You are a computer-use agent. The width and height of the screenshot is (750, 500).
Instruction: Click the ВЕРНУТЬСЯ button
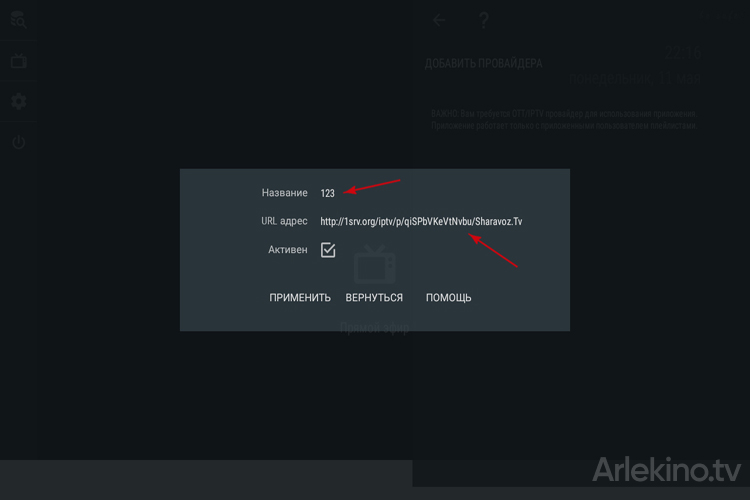[374, 298]
